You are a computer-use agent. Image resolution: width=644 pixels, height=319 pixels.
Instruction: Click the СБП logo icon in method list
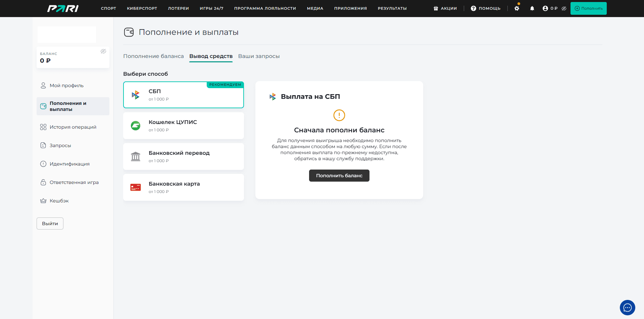click(x=136, y=95)
